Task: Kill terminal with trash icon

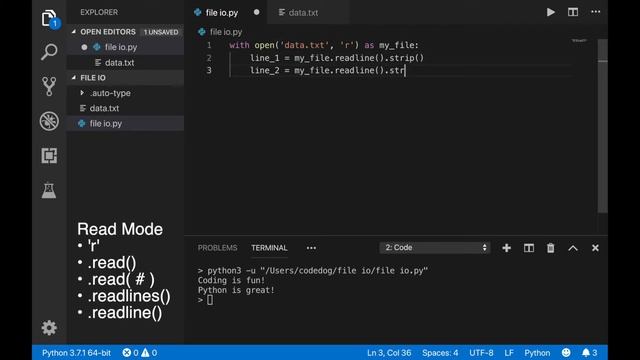Action: point(551,248)
